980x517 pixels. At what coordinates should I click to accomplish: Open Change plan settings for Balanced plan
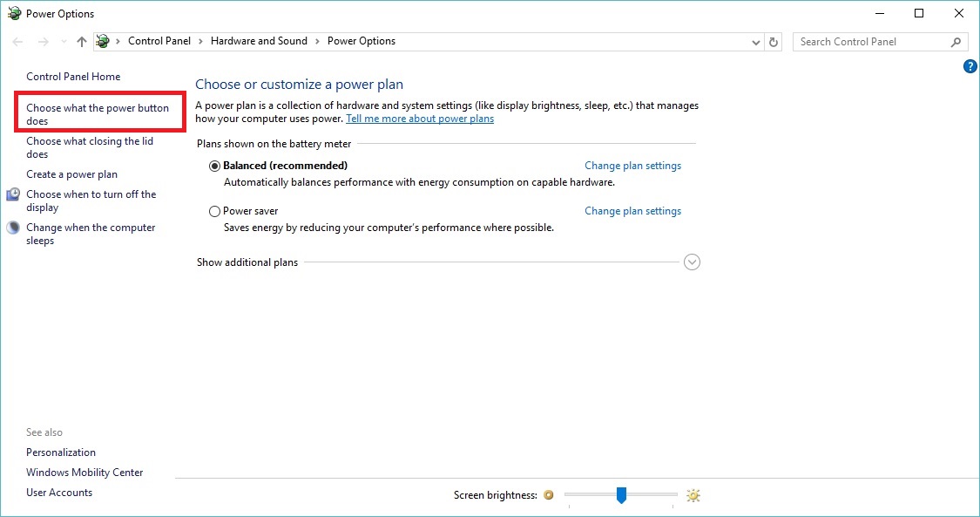pos(633,165)
